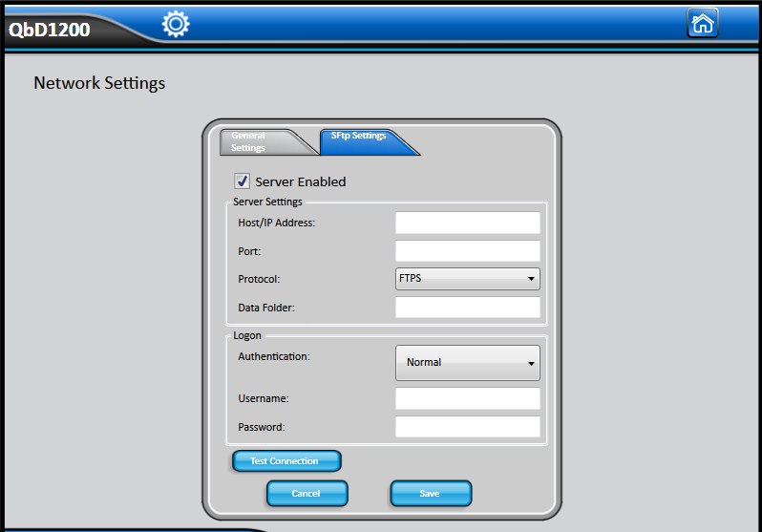
Task: Click the Server Enabled label text
Action: pos(300,181)
